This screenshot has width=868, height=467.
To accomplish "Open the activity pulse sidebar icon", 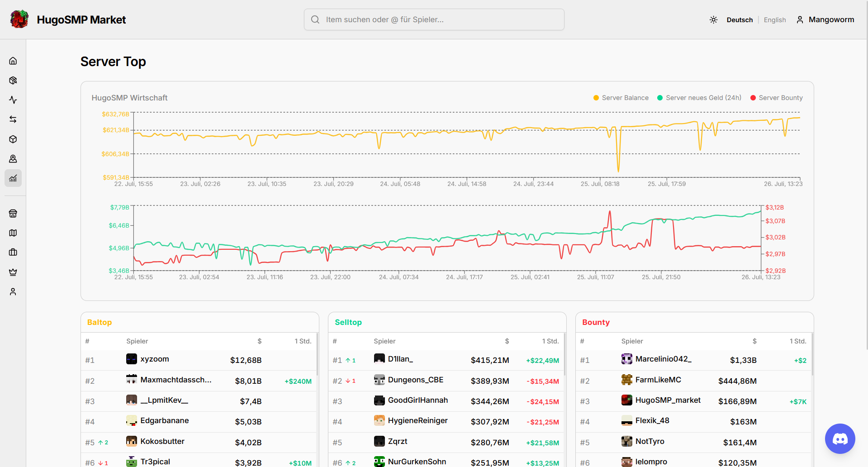I will [13, 100].
